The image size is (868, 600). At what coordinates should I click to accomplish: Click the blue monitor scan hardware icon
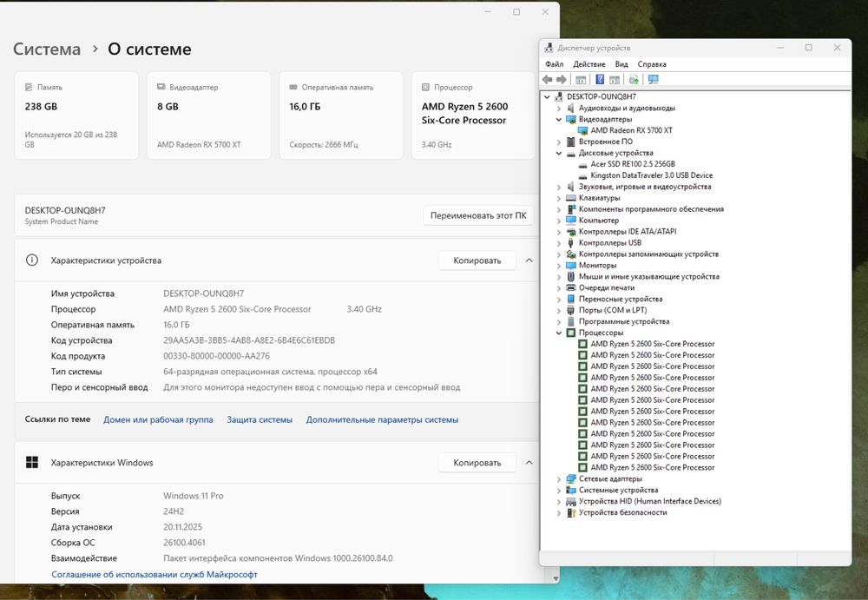[654, 79]
